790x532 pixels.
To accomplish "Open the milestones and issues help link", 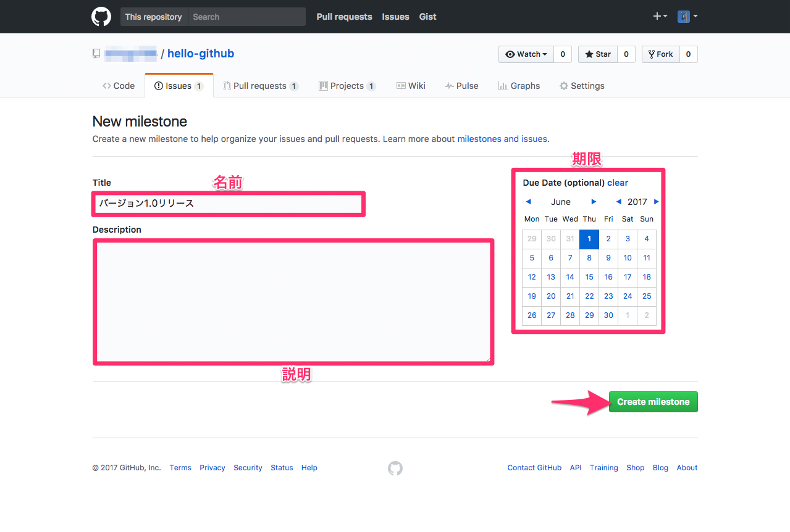I will tap(502, 139).
